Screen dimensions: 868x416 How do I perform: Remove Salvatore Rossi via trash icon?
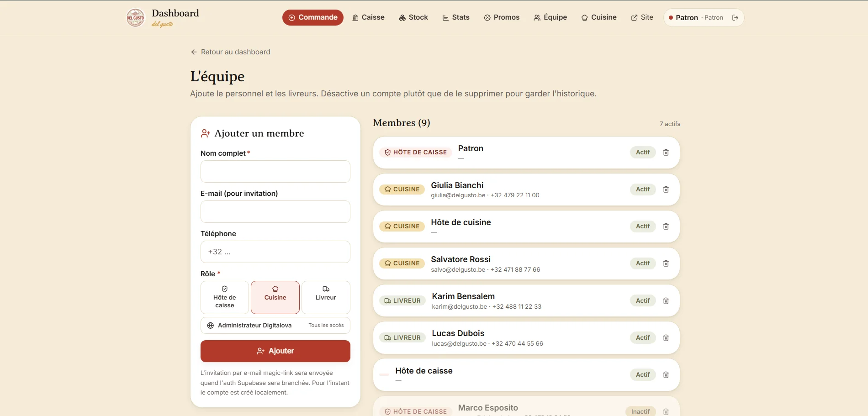(666, 263)
